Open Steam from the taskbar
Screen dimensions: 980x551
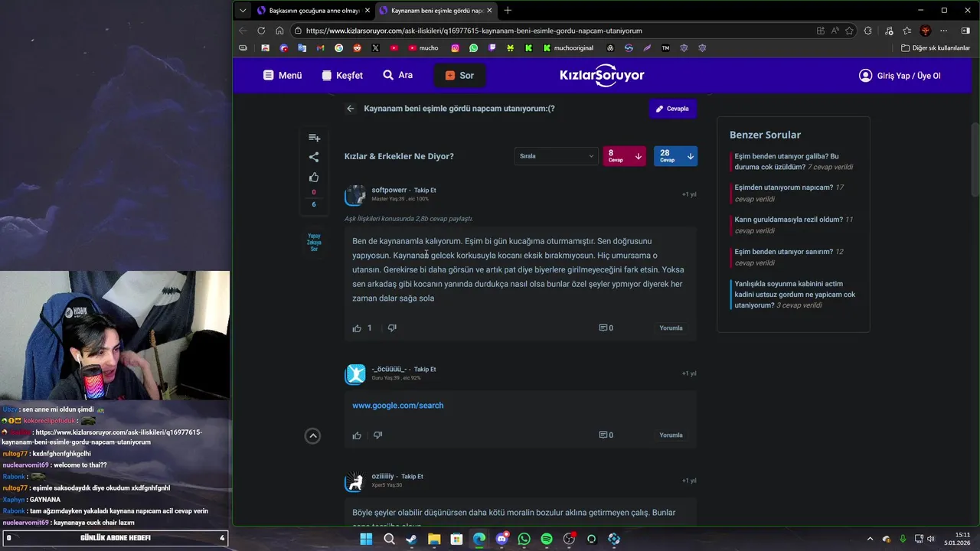click(411, 539)
